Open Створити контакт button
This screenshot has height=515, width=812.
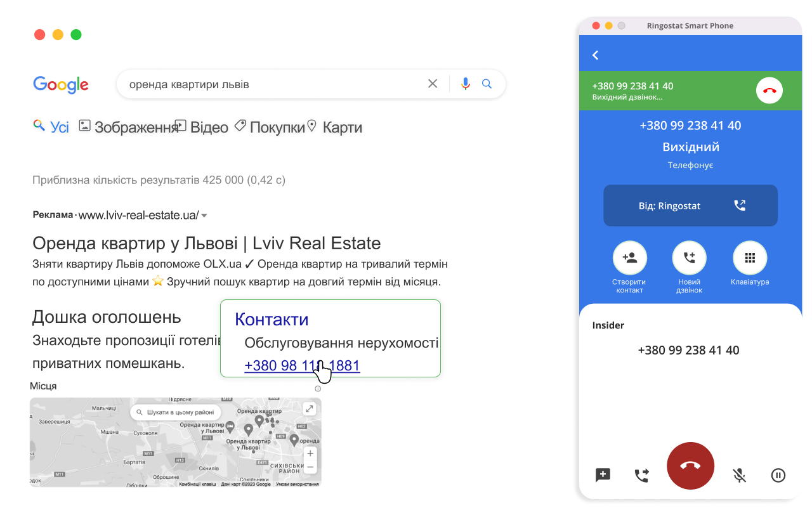pos(629,257)
